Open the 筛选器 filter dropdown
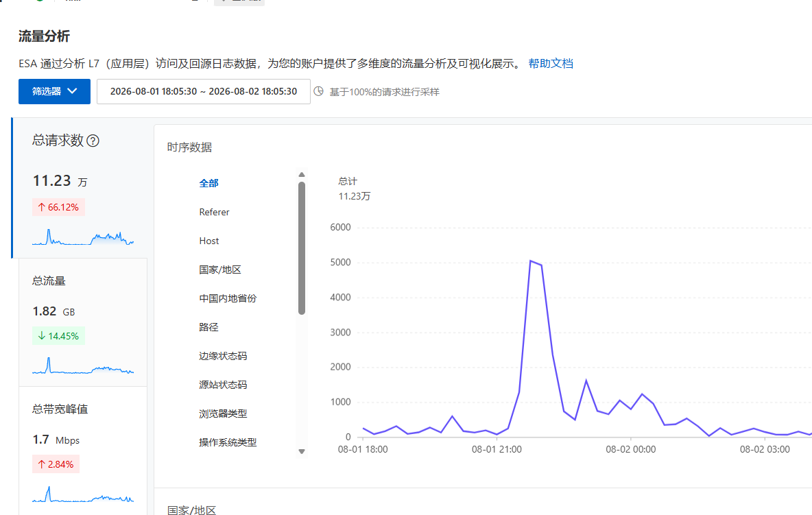Viewport: 812px width, 515px height. click(x=54, y=92)
